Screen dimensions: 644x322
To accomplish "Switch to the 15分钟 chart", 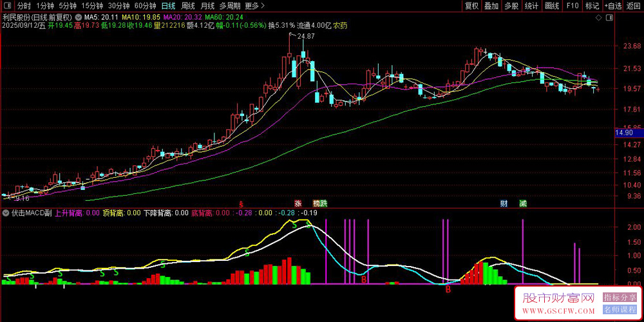I will click(91, 6).
